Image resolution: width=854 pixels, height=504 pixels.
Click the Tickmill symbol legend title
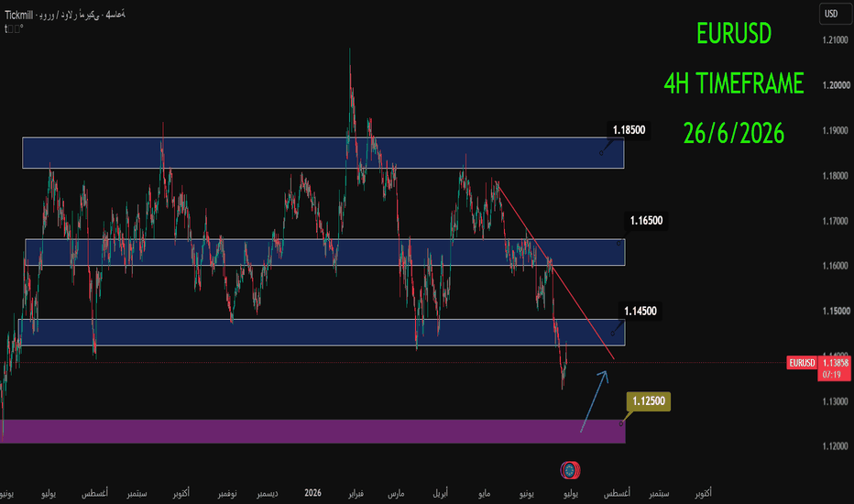[x=65, y=15]
